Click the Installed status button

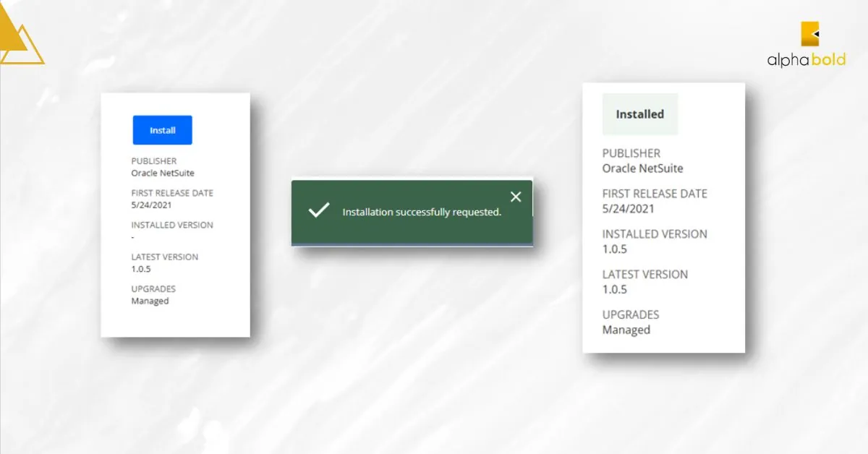[x=640, y=114]
